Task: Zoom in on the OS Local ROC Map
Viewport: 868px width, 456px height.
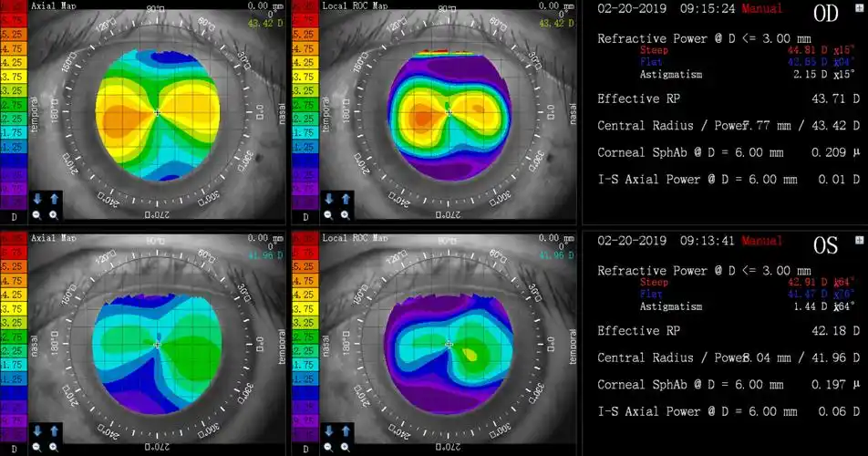Action: pos(345,447)
